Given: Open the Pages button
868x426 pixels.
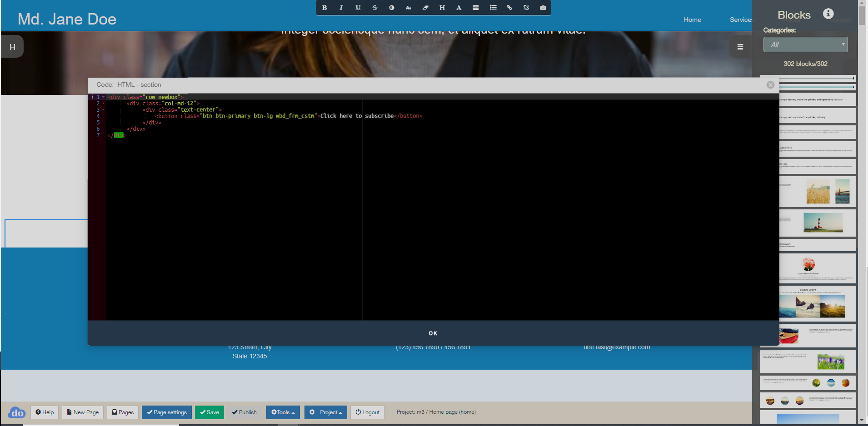Looking at the screenshot, I should pyautogui.click(x=123, y=412).
